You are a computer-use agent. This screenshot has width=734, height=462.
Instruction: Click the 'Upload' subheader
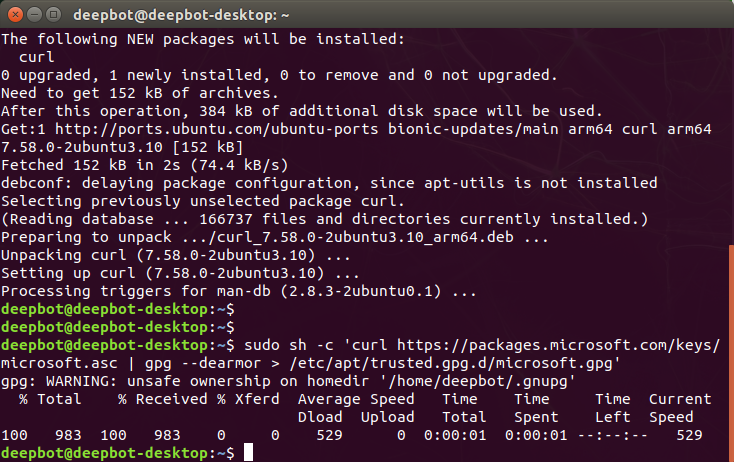[x=388, y=417]
